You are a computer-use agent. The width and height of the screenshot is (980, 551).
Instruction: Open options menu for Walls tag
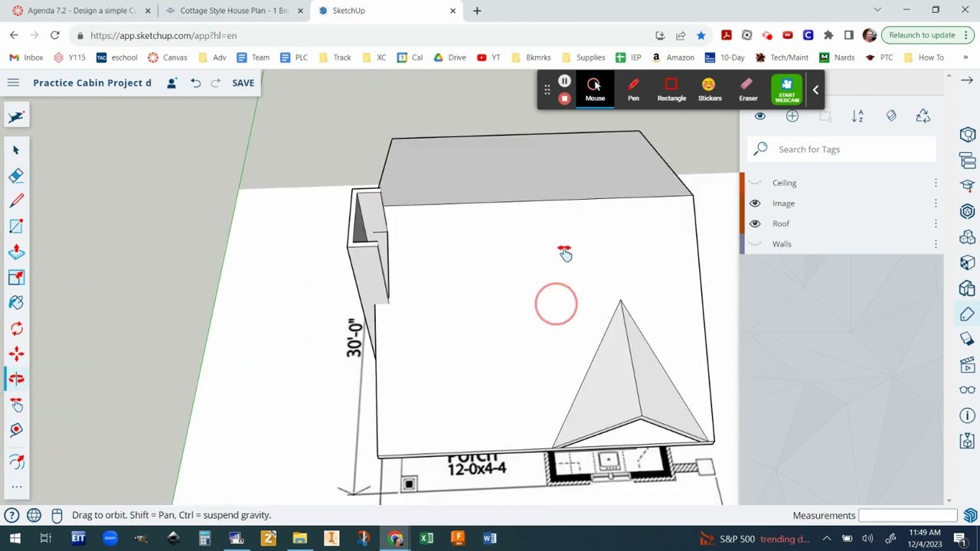coord(935,244)
